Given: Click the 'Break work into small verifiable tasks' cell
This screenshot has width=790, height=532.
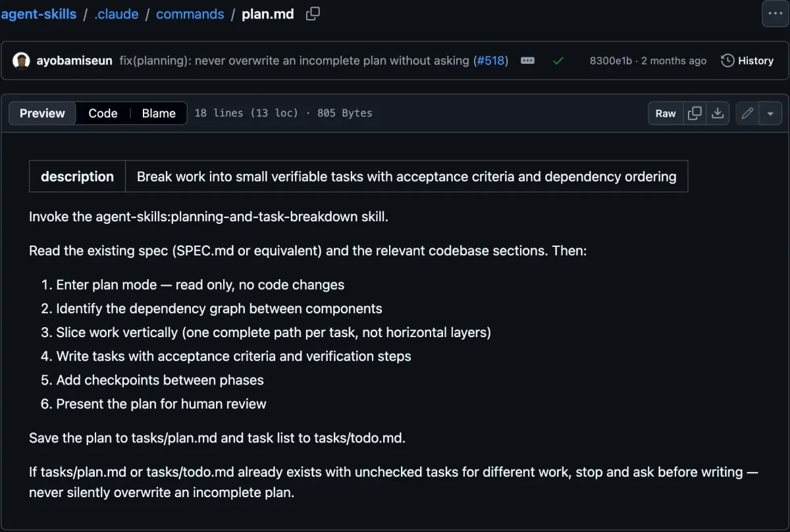Looking at the screenshot, I should tap(406, 176).
